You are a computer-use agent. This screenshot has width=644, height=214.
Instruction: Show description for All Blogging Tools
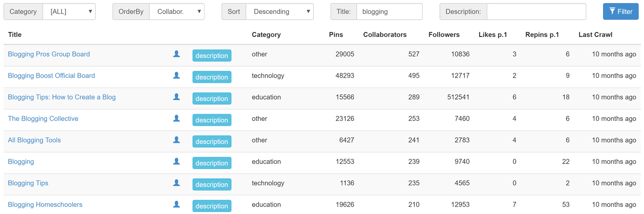point(211,141)
